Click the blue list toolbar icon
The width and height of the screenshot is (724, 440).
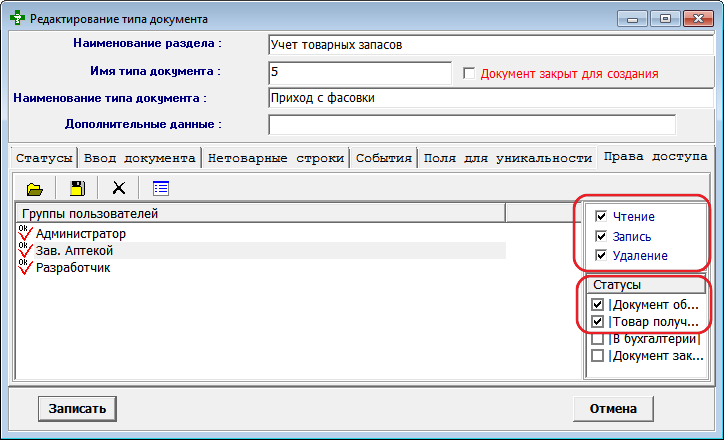[161, 188]
